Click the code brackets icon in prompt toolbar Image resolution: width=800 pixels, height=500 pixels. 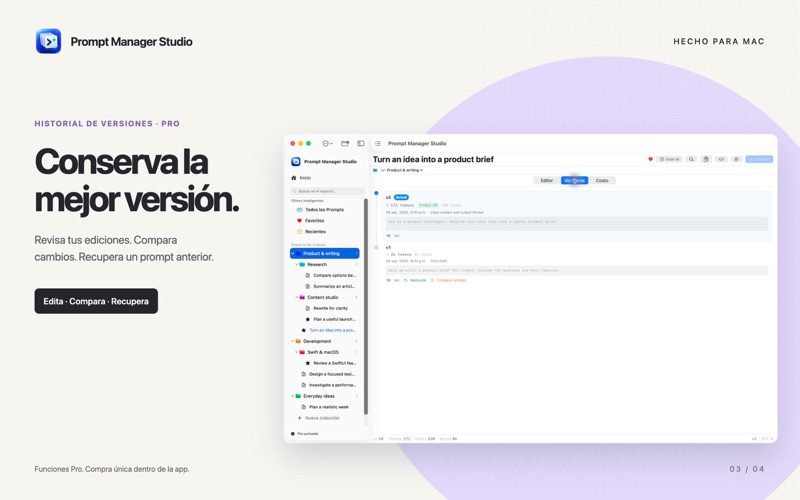[x=721, y=159]
